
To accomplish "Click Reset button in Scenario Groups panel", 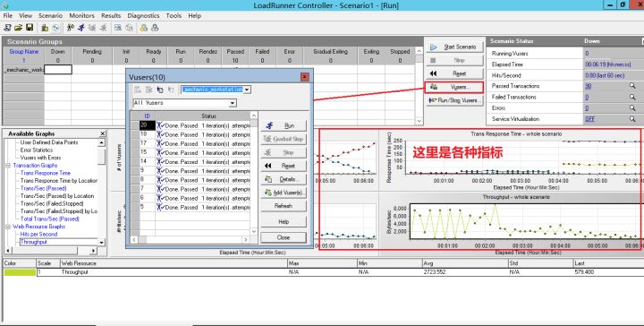I will click(454, 73).
